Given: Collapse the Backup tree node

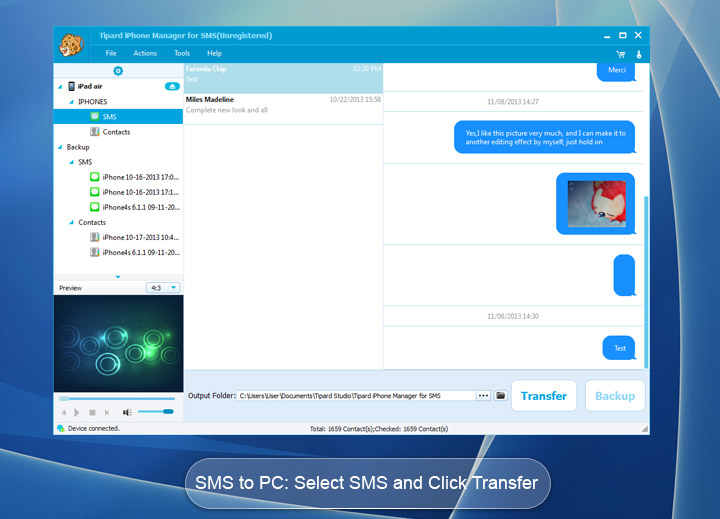Looking at the screenshot, I should pos(60,147).
